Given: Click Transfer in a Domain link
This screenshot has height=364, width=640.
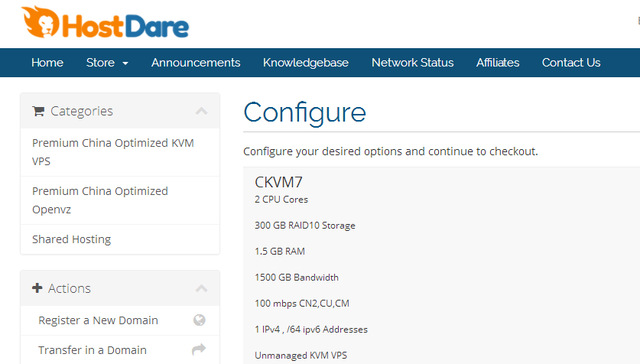Looking at the screenshot, I should click(x=92, y=350).
